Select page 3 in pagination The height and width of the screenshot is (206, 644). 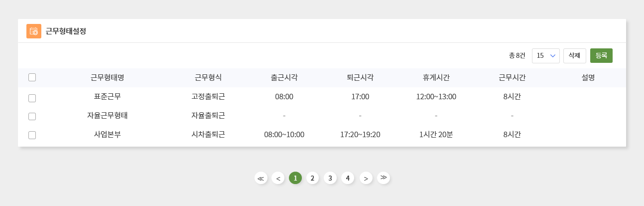pos(330,178)
